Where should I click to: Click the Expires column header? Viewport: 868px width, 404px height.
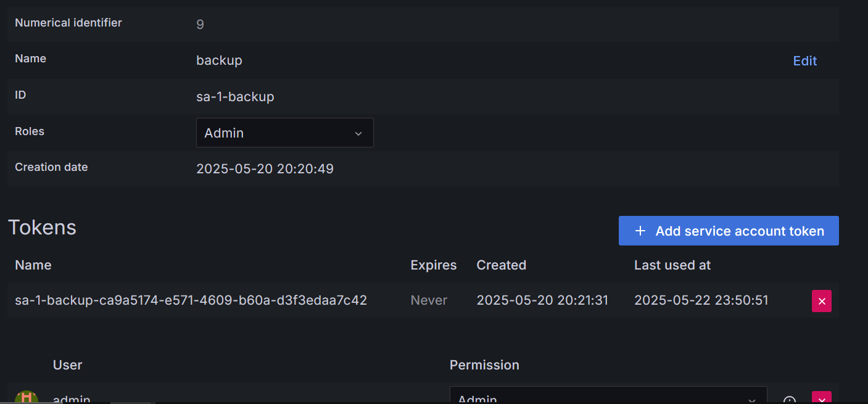pos(433,265)
